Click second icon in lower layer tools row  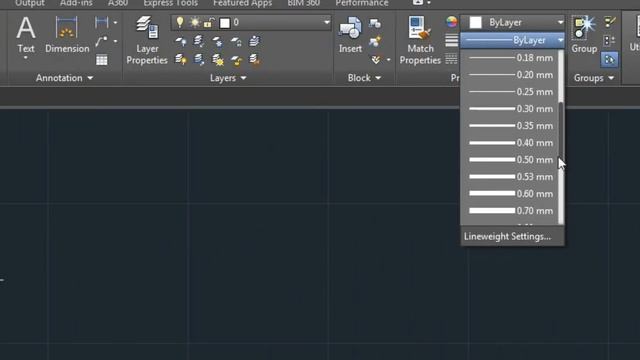click(x=199, y=60)
